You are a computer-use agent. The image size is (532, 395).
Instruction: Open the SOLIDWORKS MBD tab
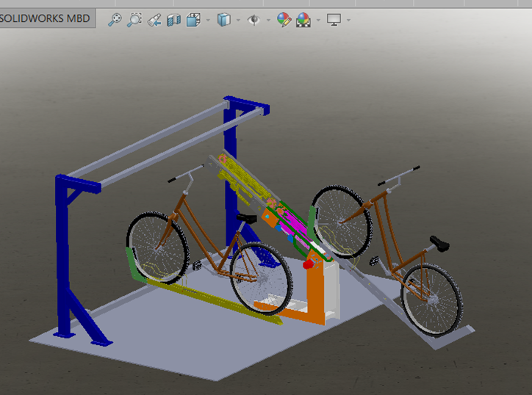tap(47, 18)
